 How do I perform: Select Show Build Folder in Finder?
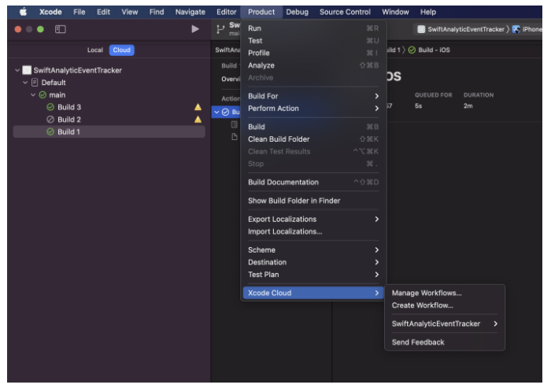(x=313, y=201)
